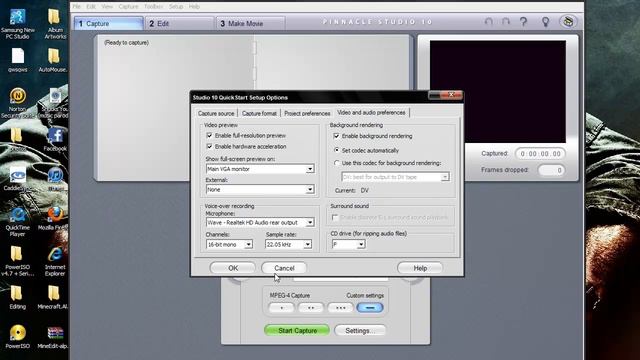Click the premium content icon at top right
The image size is (640, 360).
(568, 22)
